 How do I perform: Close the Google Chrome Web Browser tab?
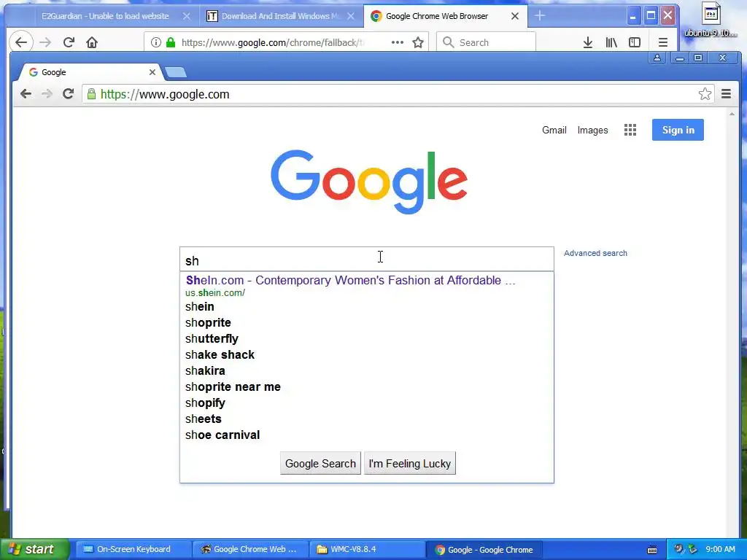pos(515,16)
